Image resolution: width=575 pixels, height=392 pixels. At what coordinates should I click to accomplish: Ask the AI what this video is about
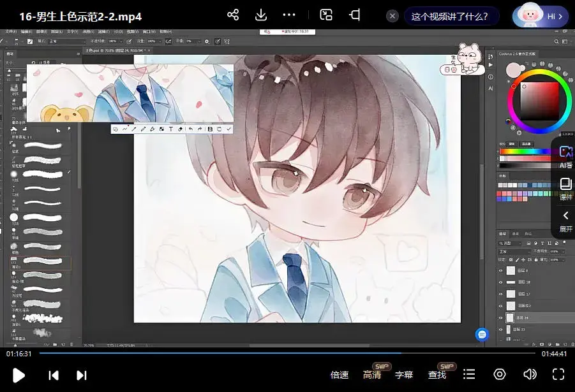tap(451, 15)
